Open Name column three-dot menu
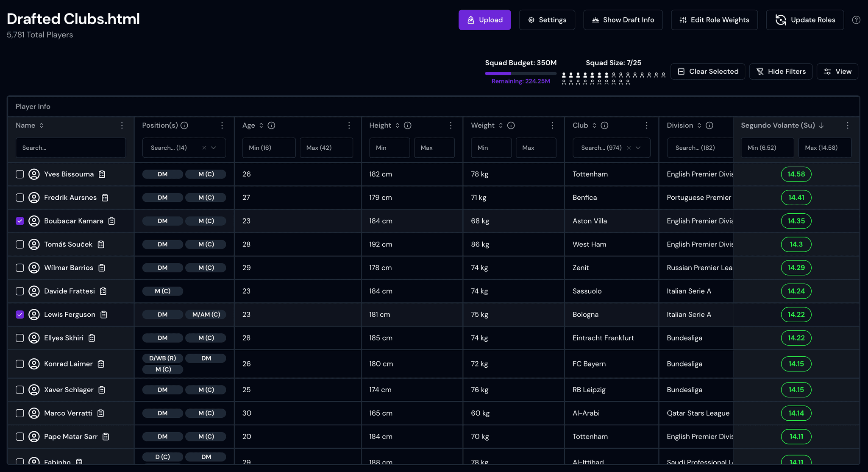The width and height of the screenshot is (868, 472). point(122,126)
